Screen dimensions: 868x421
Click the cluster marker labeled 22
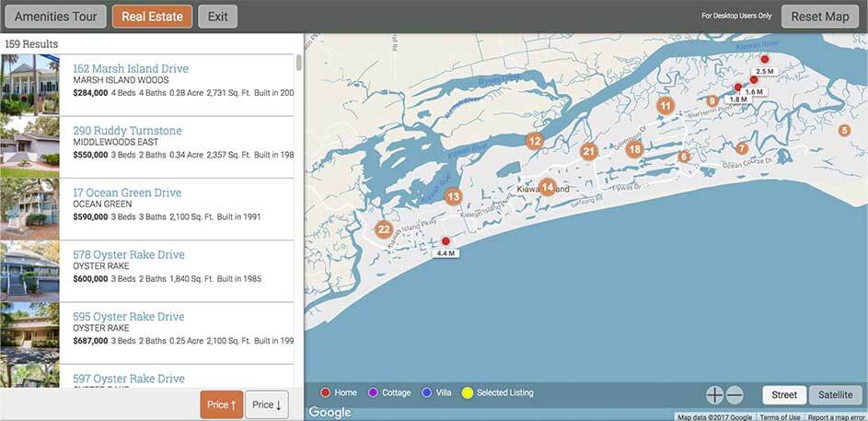coord(384,230)
